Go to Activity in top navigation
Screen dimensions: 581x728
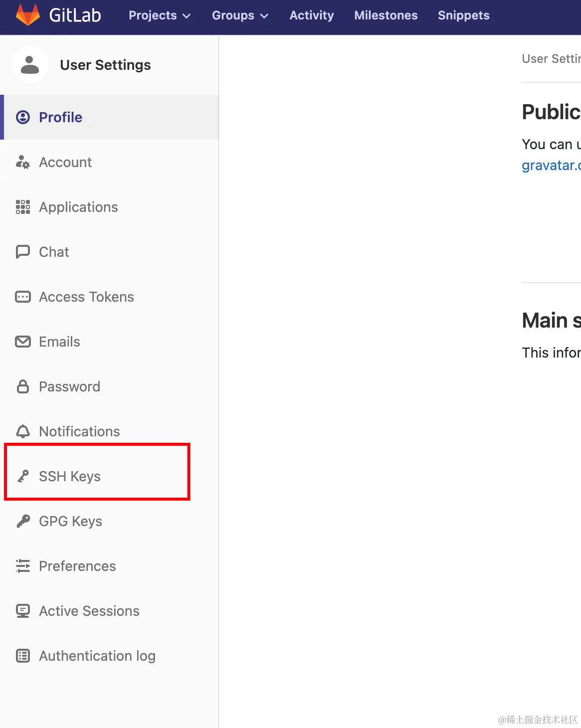(x=311, y=15)
